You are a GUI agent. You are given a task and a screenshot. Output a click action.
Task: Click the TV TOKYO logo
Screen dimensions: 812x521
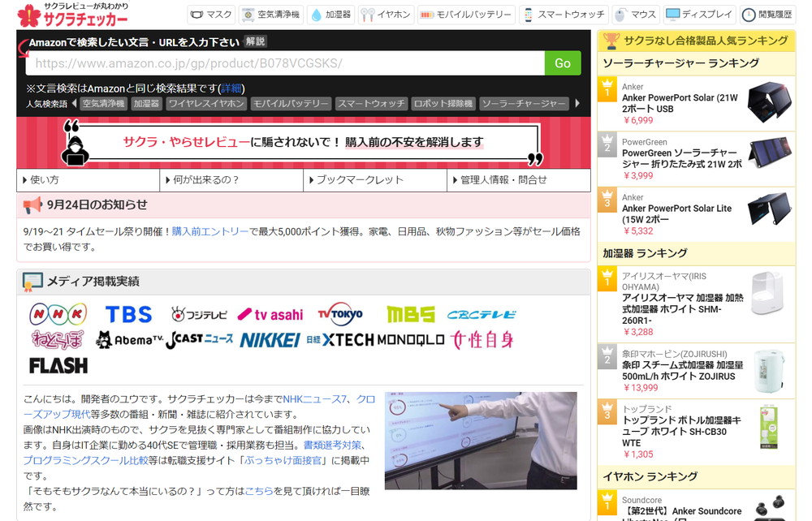(341, 313)
